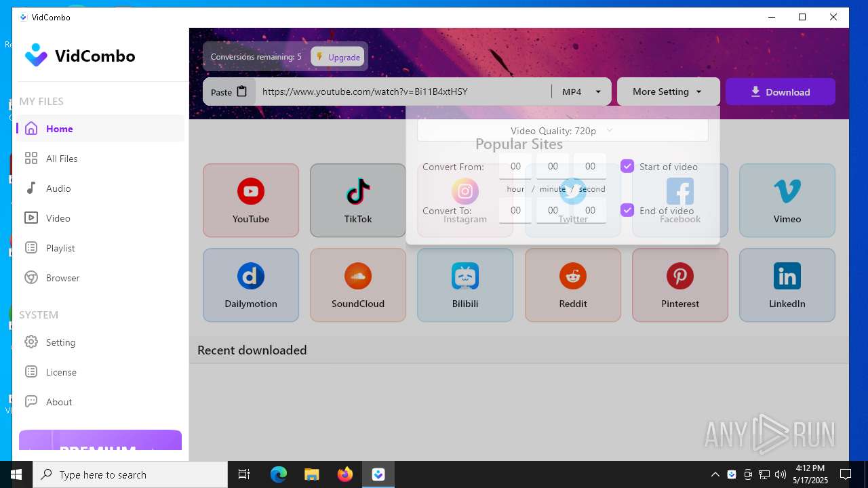
Task: Open Audio section in sidebar
Action: coord(100,188)
